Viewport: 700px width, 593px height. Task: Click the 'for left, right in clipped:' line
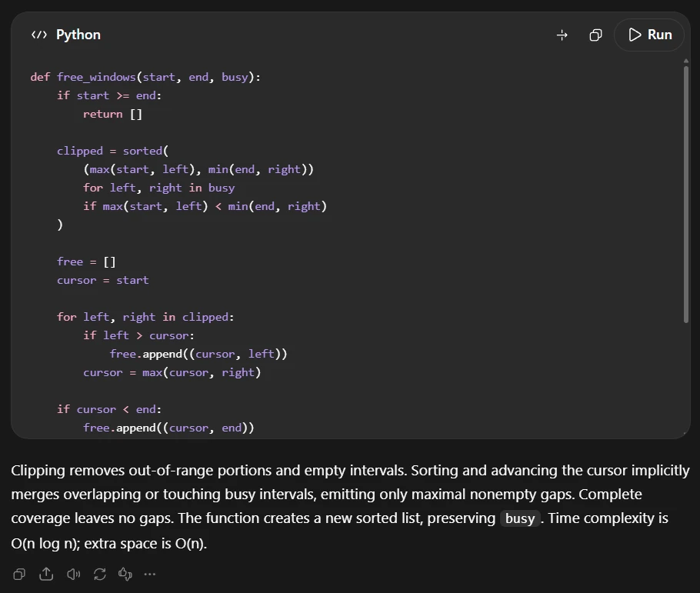[x=145, y=317]
